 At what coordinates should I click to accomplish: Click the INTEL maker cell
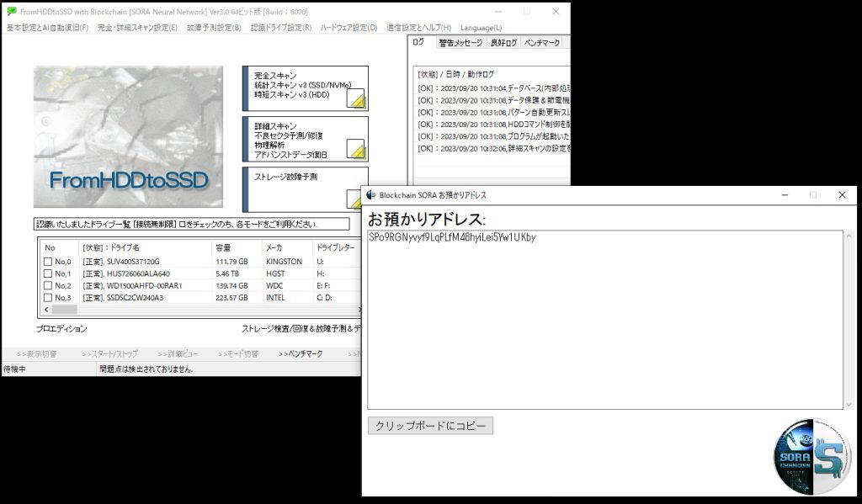[275, 298]
